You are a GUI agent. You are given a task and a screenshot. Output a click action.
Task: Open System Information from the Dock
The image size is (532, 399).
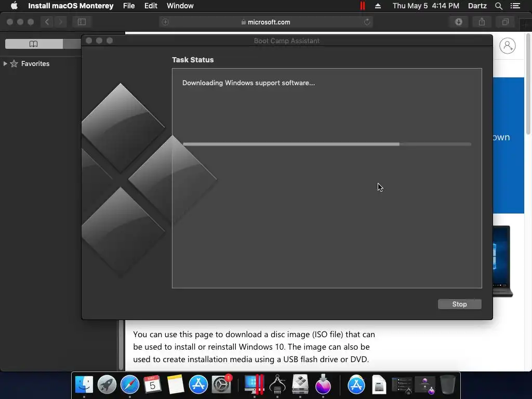(277, 385)
